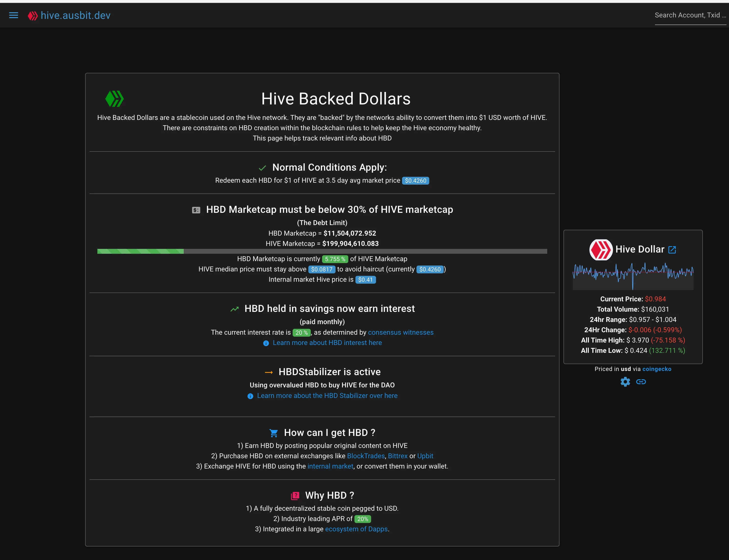Focus the Search Account, Txid field
The image size is (729, 560).
coord(690,15)
